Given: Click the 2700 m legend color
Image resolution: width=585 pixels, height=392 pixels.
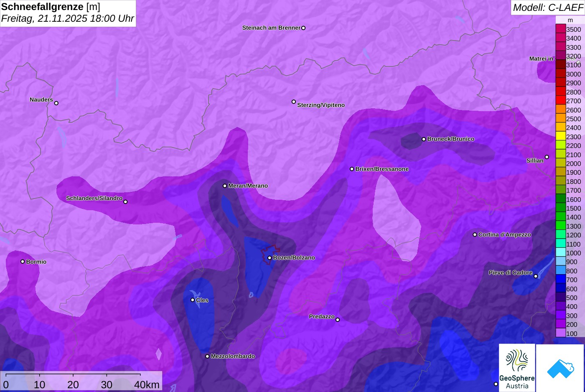Looking at the screenshot, I should click(x=560, y=100).
